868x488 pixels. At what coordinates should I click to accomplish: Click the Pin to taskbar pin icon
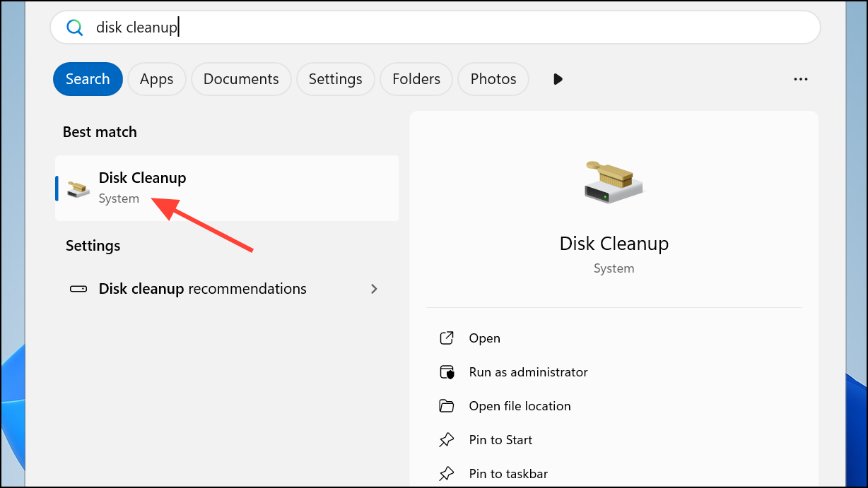point(447,474)
